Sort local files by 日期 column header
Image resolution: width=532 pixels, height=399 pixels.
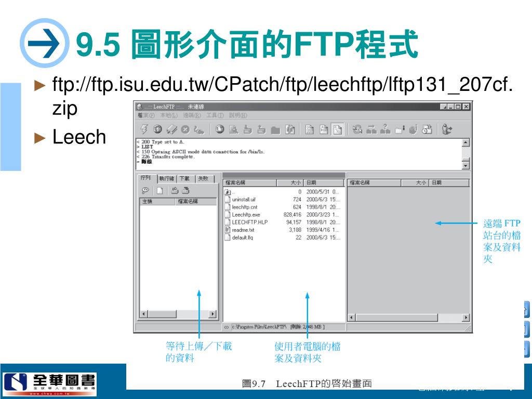[324, 183]
